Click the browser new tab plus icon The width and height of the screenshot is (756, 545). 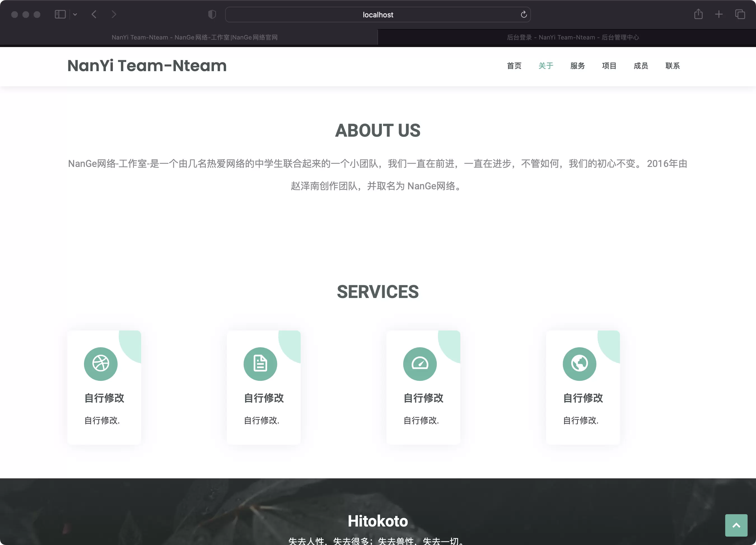click(719, 14)
